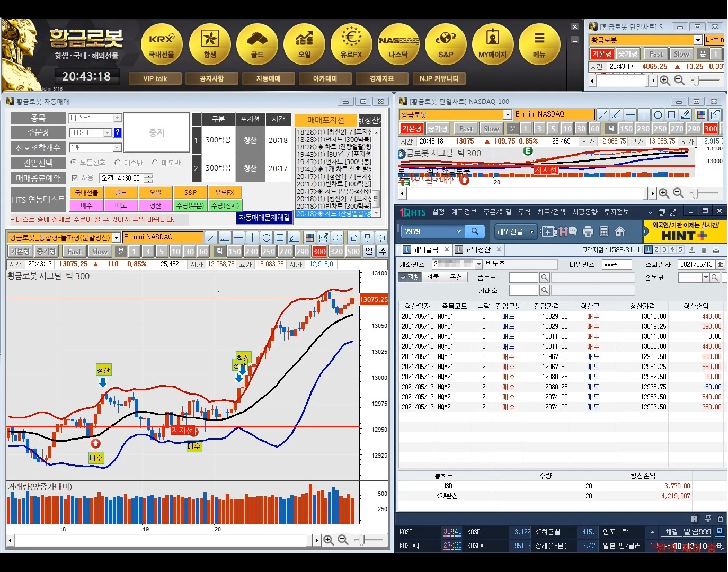Open the 종목코드 dropdown in 1Q HTS

[706, 278]
